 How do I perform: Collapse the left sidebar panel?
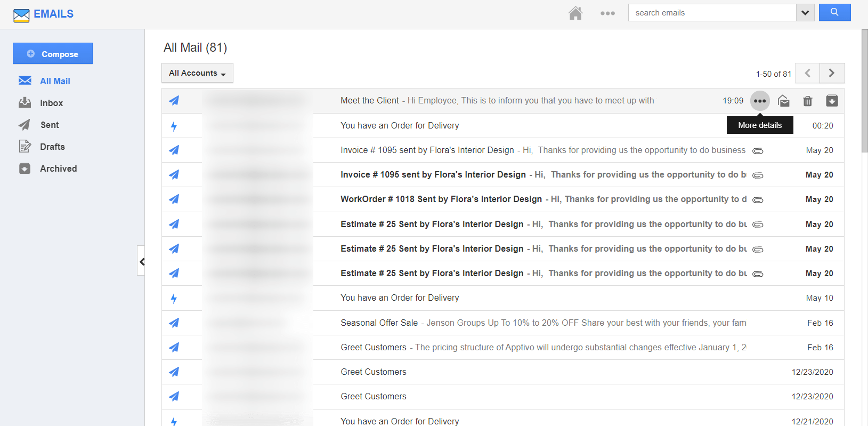pos(141,261)
